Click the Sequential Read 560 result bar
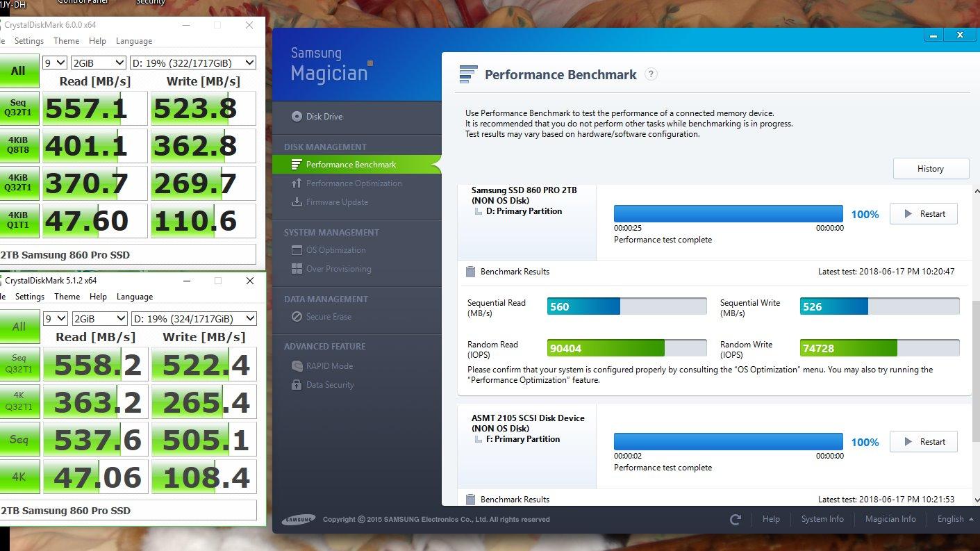This screenshot has width=980, height=551. pyautogui.click(x=627, y=306)
